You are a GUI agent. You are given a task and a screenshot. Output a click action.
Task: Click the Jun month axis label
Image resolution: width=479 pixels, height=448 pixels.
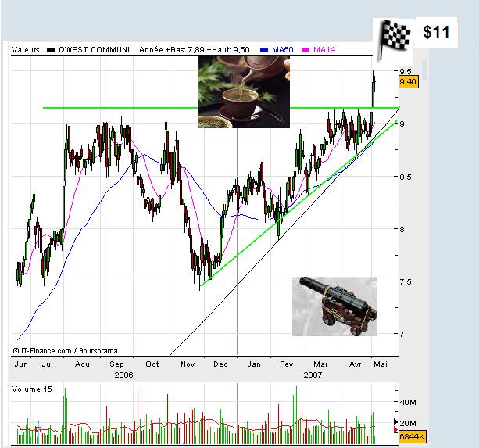[21, 364]
